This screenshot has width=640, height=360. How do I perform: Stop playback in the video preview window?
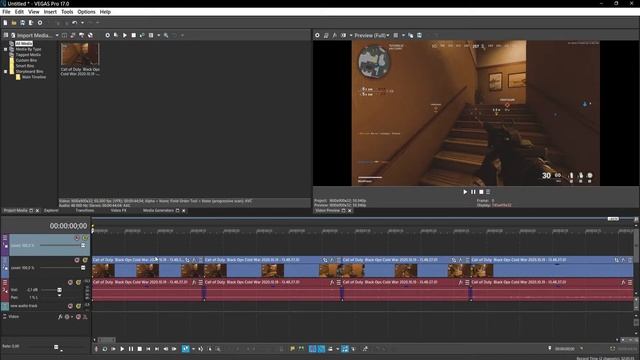(x=481, y=191)
